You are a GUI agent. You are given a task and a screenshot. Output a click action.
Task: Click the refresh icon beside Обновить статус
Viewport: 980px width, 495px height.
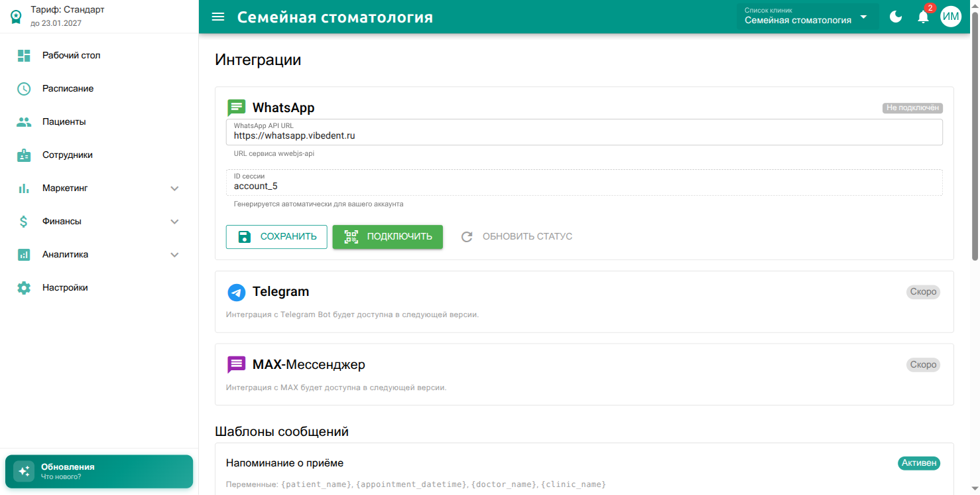[x=467, y=236]
